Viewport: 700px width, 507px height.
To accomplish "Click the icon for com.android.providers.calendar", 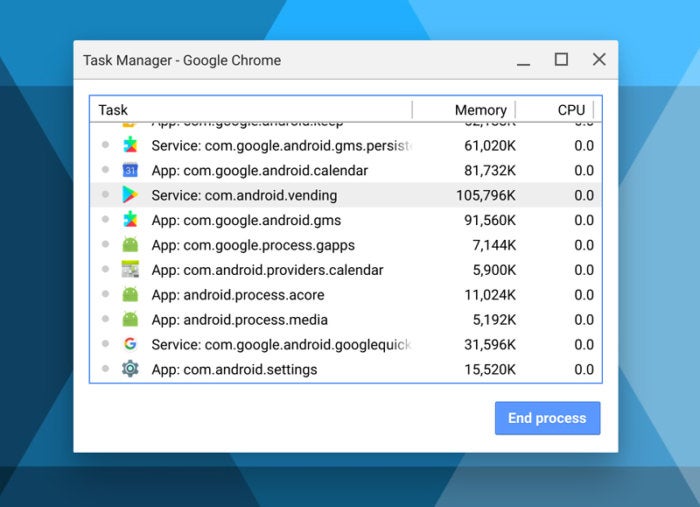I will [130, 269].
